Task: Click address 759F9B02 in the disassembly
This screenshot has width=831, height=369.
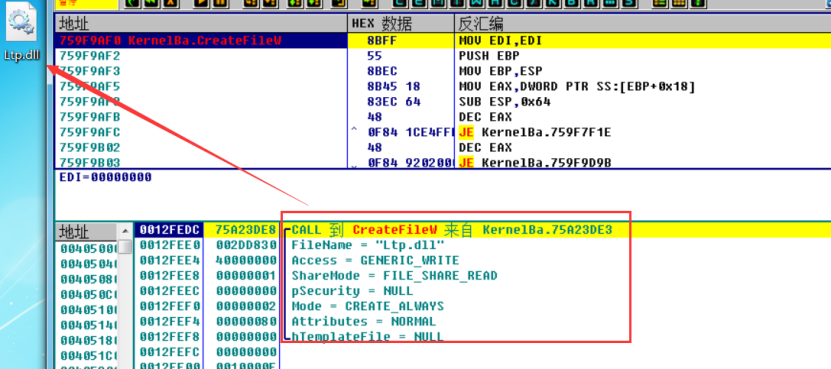Action: 90,147
